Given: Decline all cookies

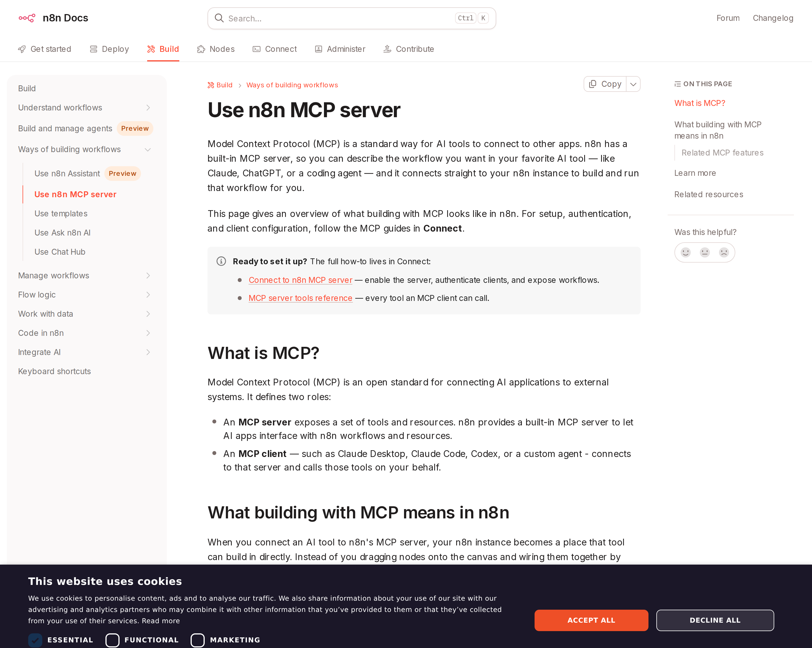Looking at the screenshot, I should tap(715, 620).
